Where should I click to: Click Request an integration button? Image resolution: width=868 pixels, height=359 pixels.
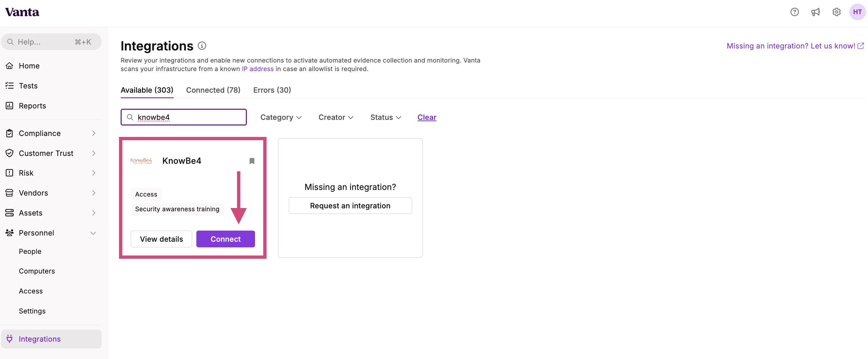350,206
